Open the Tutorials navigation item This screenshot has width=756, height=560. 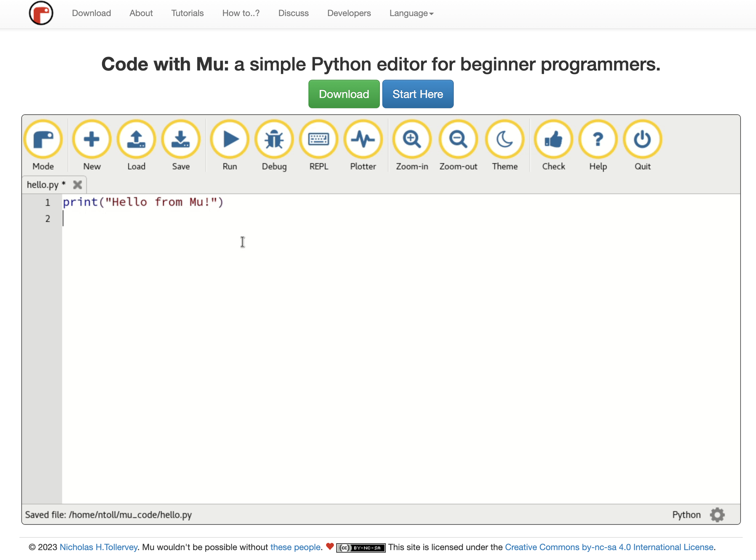187,13
